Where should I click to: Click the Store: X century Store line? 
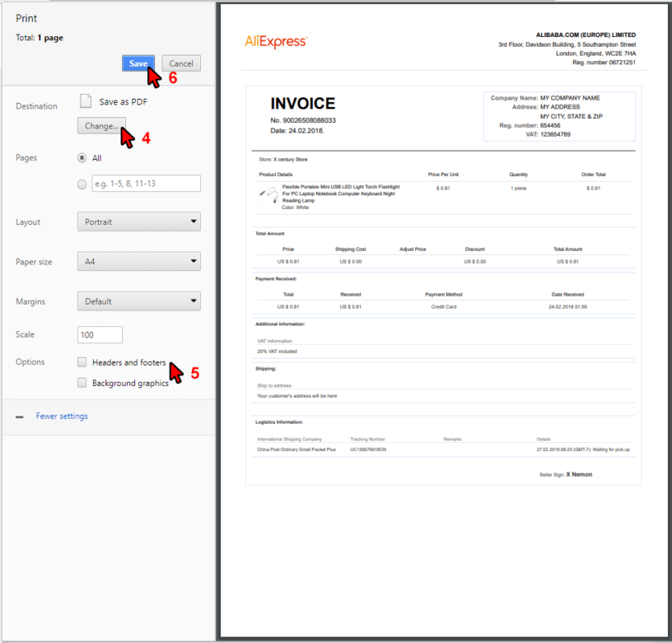pos(283,159)
